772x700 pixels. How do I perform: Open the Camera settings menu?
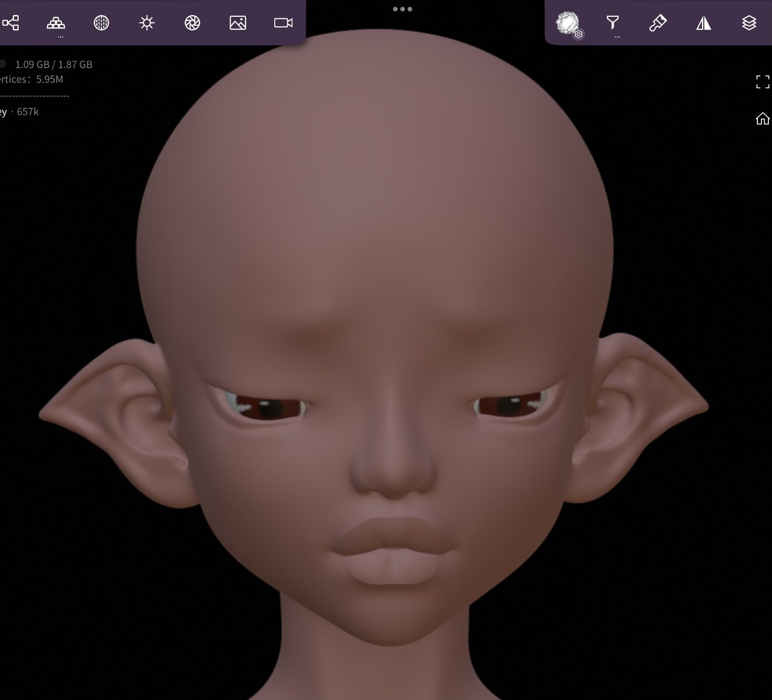(284, 23)
